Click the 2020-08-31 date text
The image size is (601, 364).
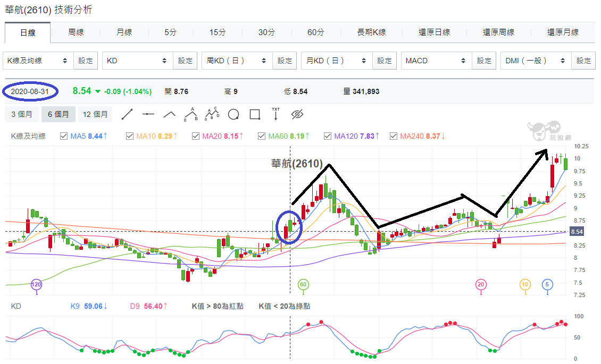pyautogui.click(x=30, y=91)
